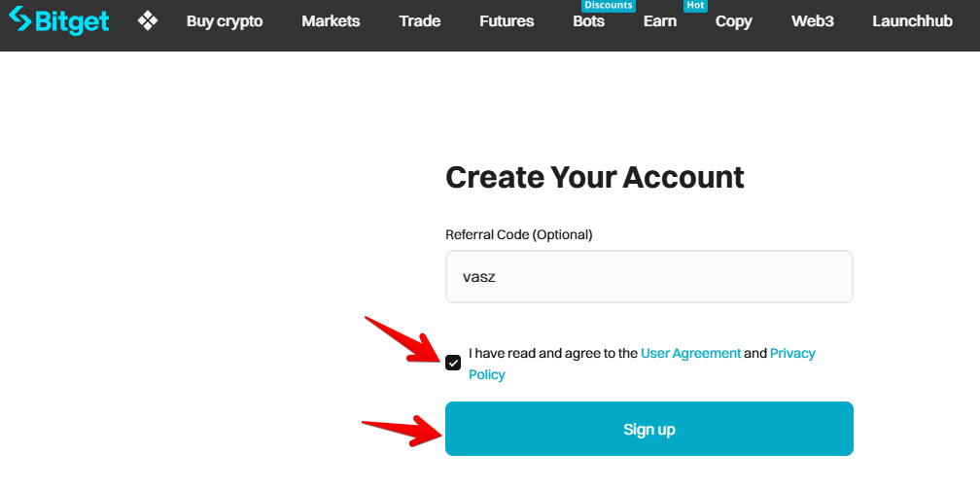Image resolution: width=980 pixels, height=489 pixels.
Task: Click the Create Your Account heading
Action: pyautogui.click(x=595, y=177)
